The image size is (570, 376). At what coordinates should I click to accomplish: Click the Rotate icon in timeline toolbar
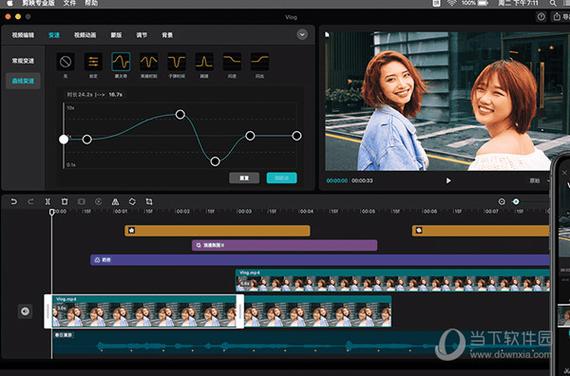click(x=132, y=201)
